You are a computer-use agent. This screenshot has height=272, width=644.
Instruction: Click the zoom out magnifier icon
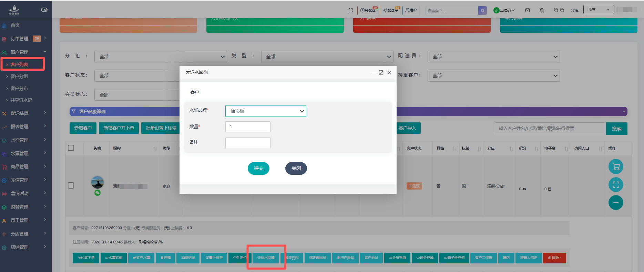click(556, 10)
